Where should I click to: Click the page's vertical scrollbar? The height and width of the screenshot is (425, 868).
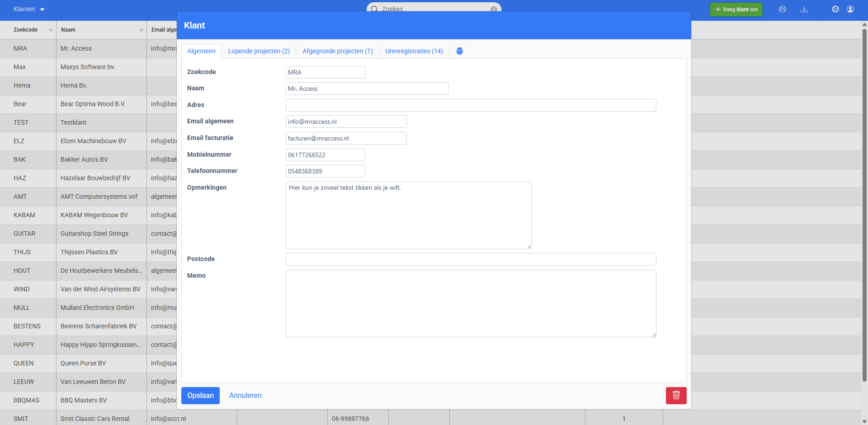coord(864,203)
